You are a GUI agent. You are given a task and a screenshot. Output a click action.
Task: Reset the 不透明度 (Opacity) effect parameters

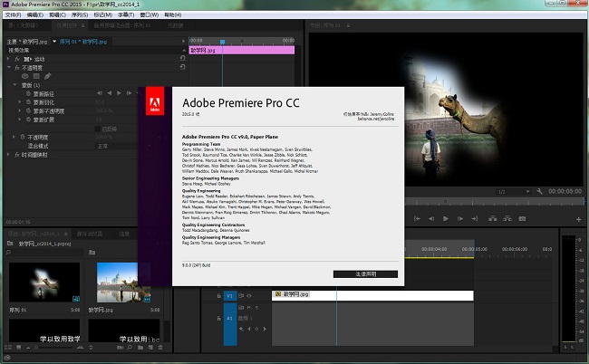180,68
